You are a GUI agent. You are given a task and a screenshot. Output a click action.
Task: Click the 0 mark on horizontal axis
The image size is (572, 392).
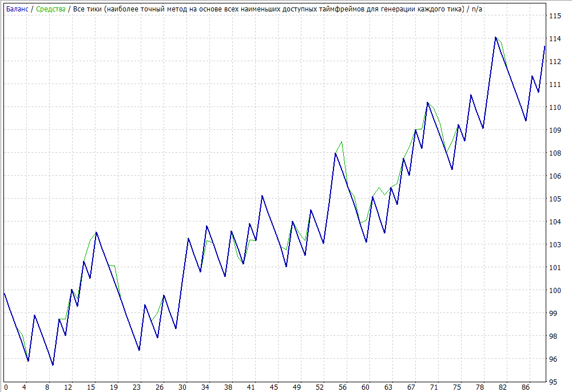coord(5,387)
